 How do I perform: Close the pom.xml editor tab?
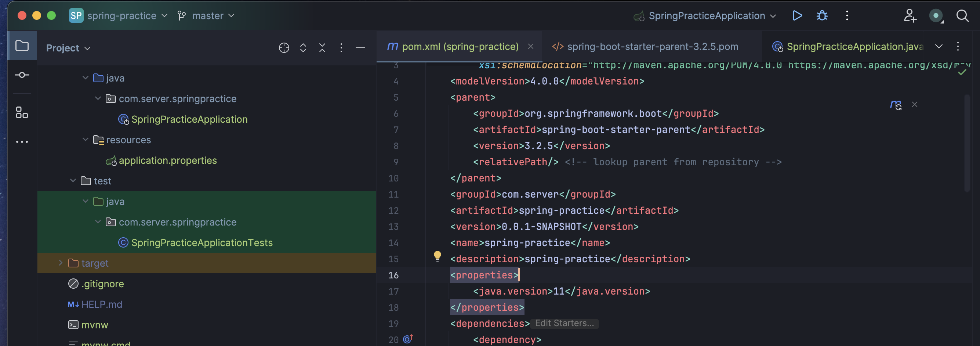[x=531, y=46]
